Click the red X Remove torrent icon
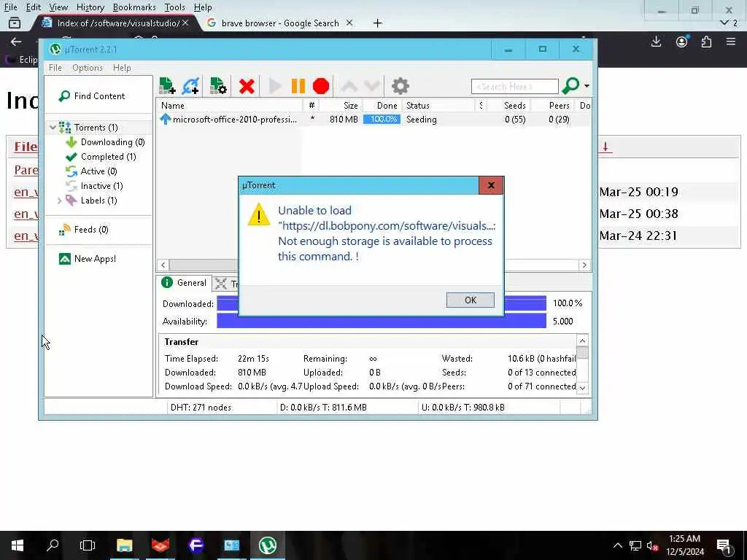Image resolution: width=747 pixels, height=560 pixels. [247, 86]
